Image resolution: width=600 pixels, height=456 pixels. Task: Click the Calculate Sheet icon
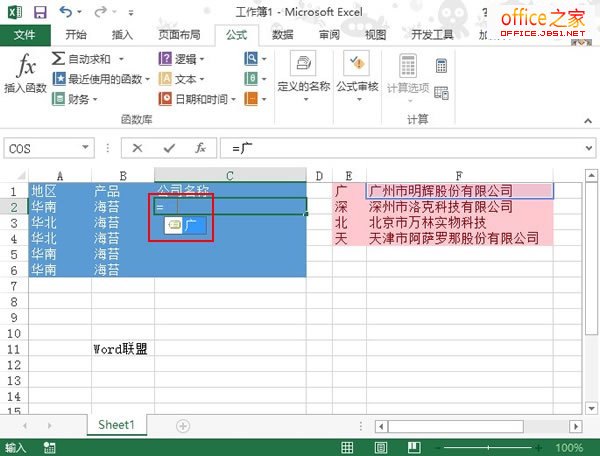(441, 93)
